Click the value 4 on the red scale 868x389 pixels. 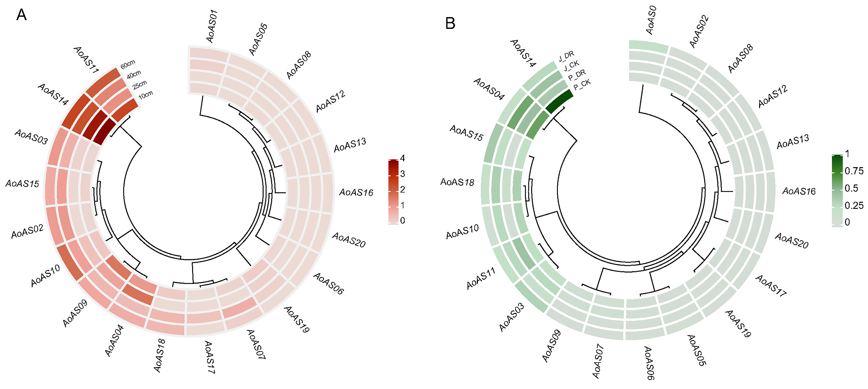pyautogui.click(x=402, y=158)
